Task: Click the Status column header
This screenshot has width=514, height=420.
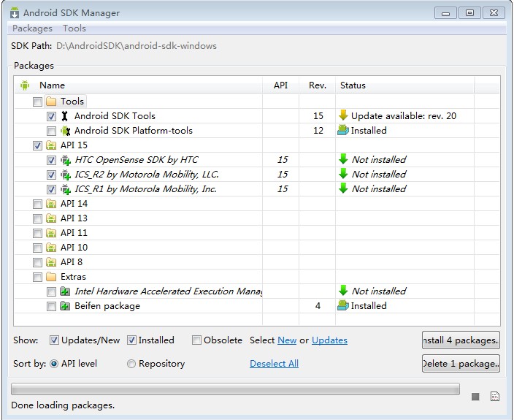Action: [x=404, y=85]
